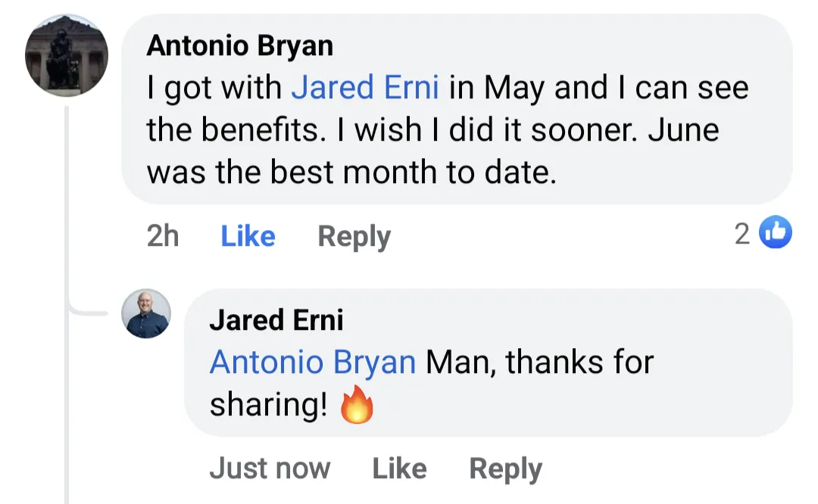Click the Just now timestamp
The height and width of the screenshot is (504, 818).
coord(270,468)
